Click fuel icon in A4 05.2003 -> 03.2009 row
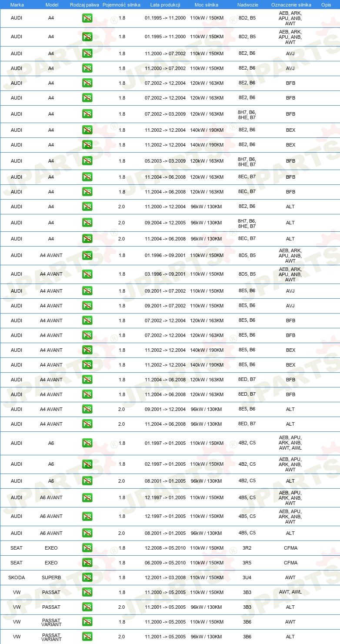Screen dimensions: 340x644 87,161
